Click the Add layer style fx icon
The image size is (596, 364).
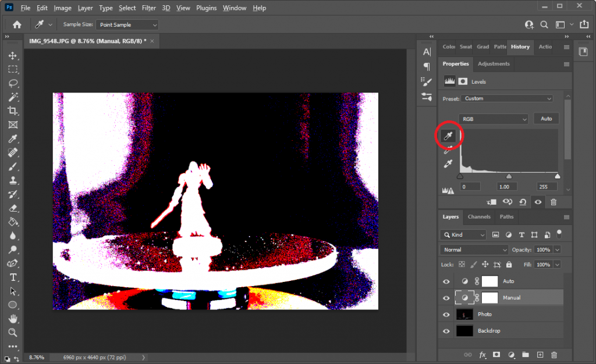click(x=482, y=354)
